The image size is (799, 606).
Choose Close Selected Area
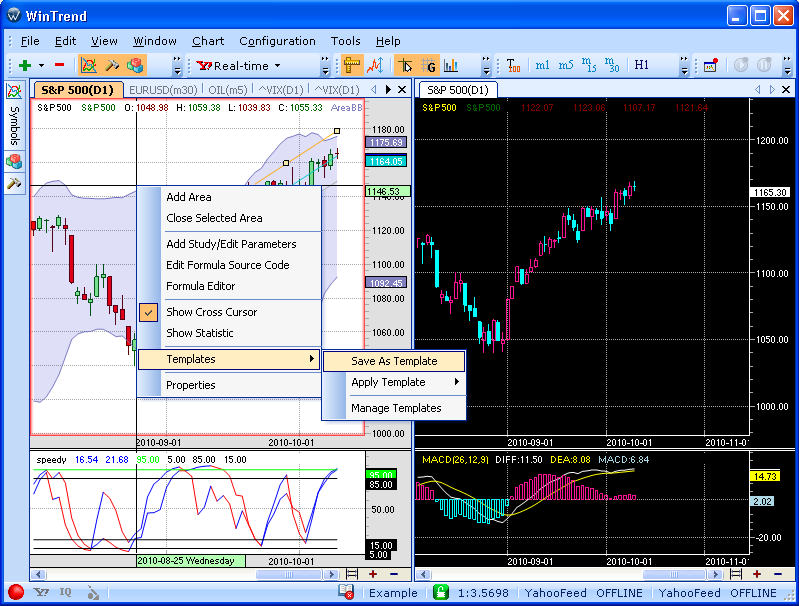pos(229,218)
